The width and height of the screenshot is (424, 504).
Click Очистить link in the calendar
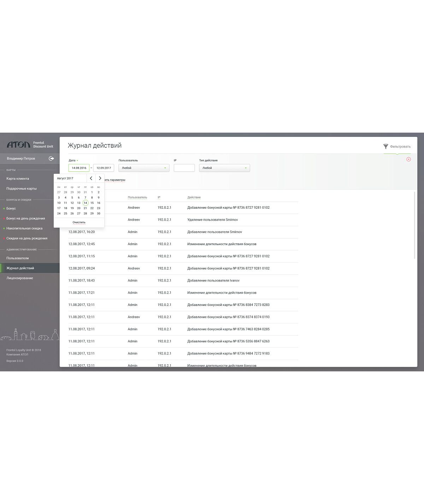click(x=79, y=222)
